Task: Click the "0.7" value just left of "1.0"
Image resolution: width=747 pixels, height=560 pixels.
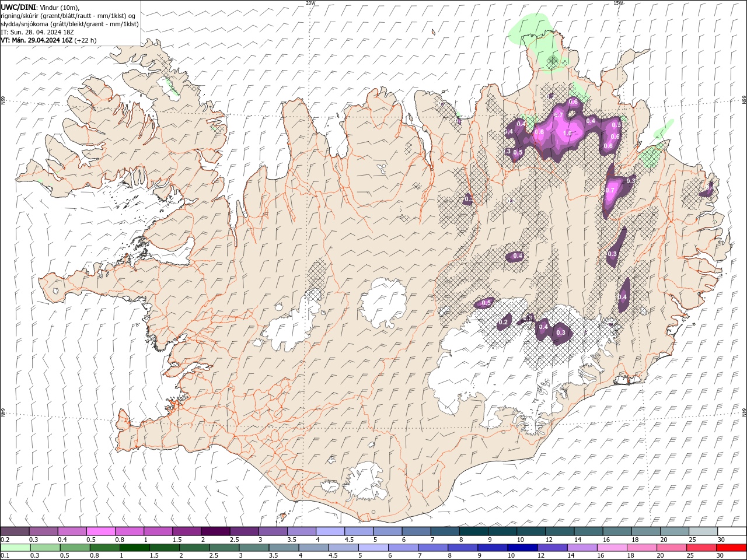Action: pos(558,115)
